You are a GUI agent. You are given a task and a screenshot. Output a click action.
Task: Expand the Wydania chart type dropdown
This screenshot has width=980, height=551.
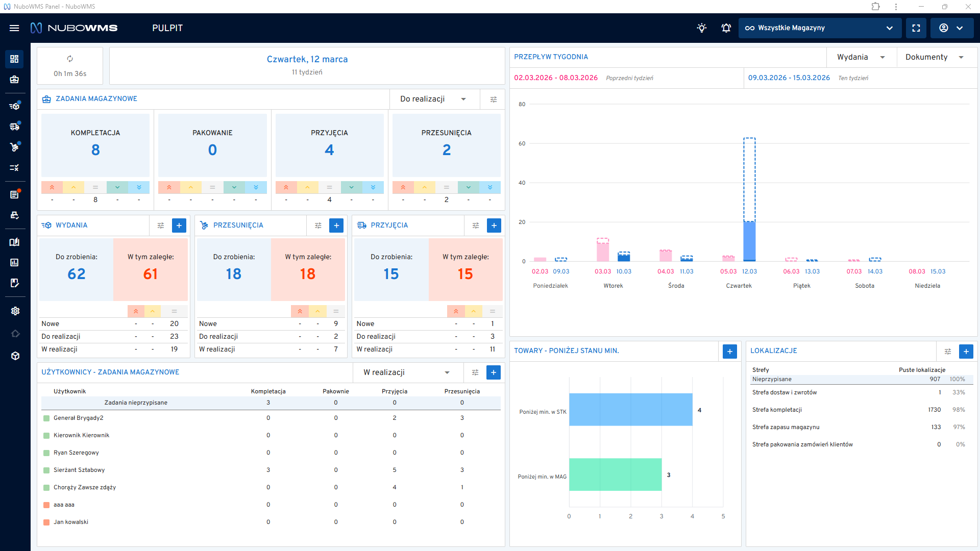(861, 57)
